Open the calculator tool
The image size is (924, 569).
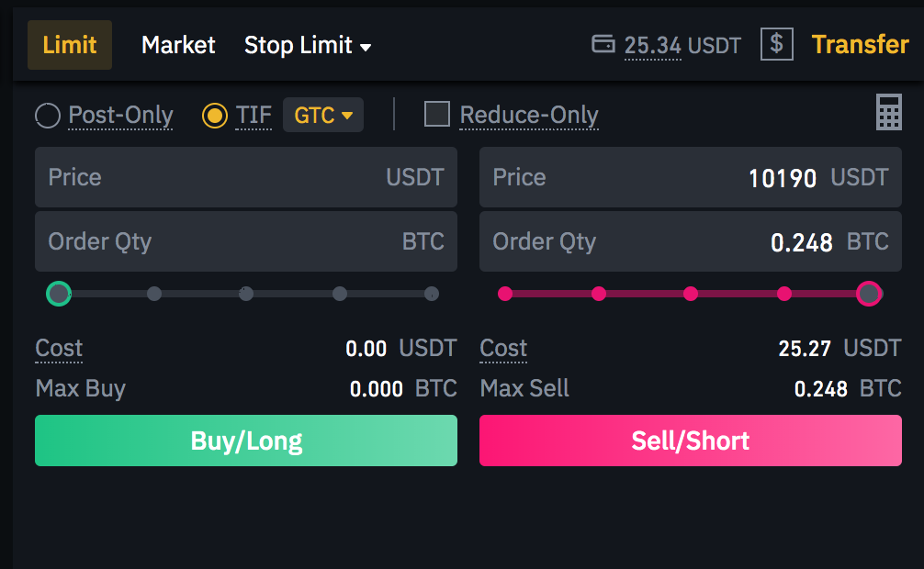coord(888,112)
